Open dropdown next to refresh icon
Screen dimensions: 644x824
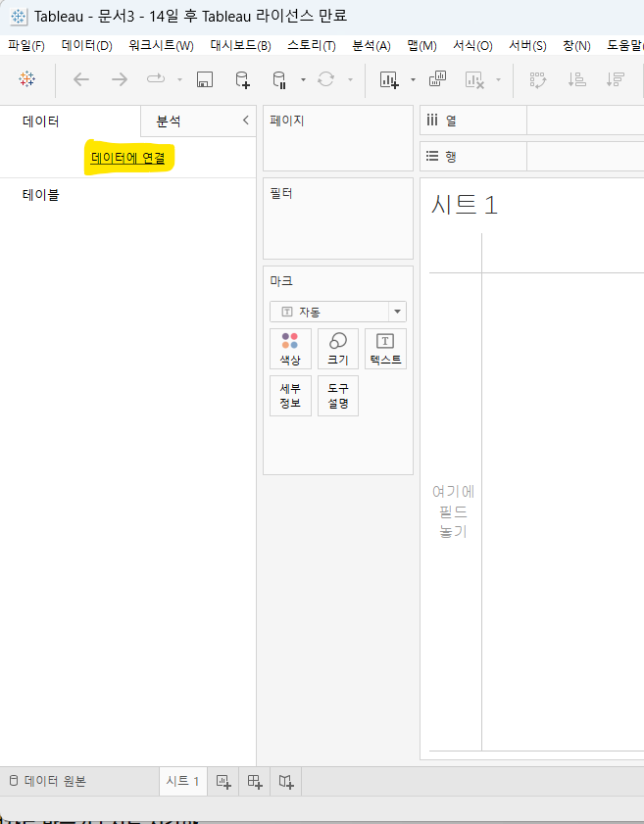coord(350,80)
